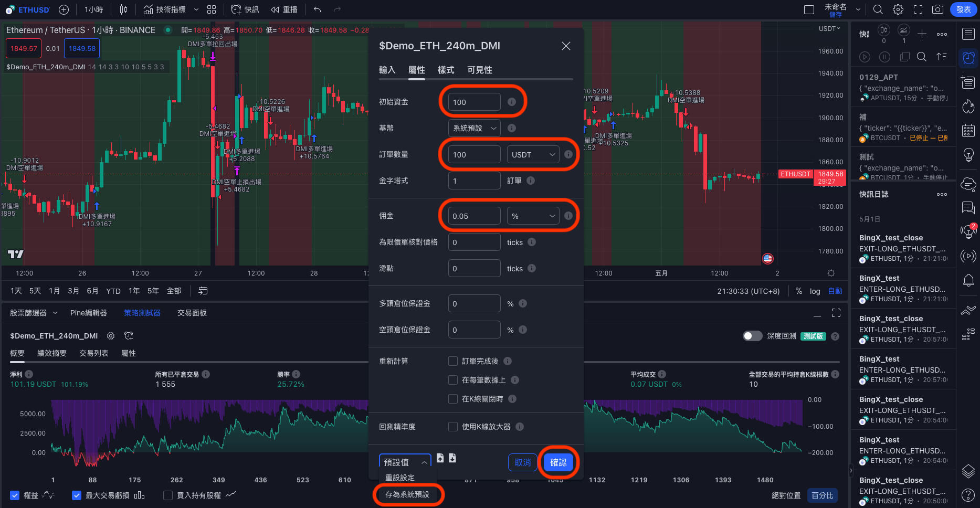Click the strategy settings gear beside $Demo_ETH_240m_DMI
Screen dimensions: 980x508
coord(111,336)
